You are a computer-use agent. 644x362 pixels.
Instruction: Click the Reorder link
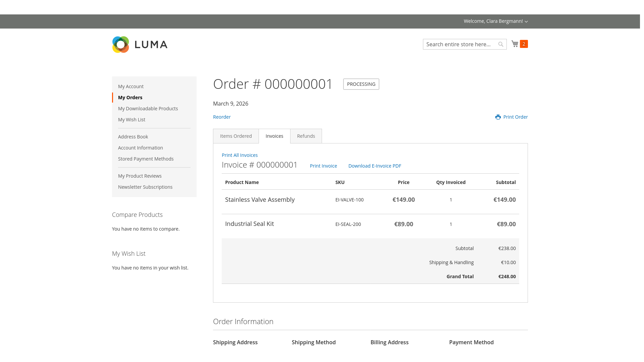coord(222,117)
